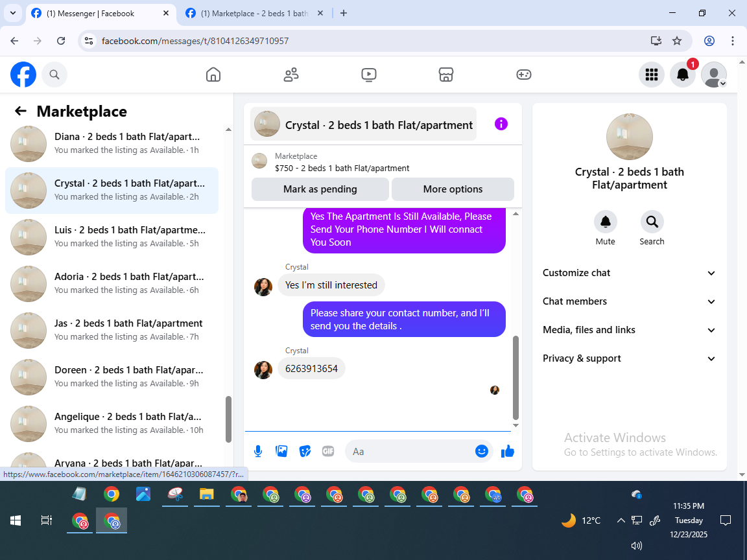Click the browser address bar URL
The height and width of the screenshot is (560, 747).
195,41
